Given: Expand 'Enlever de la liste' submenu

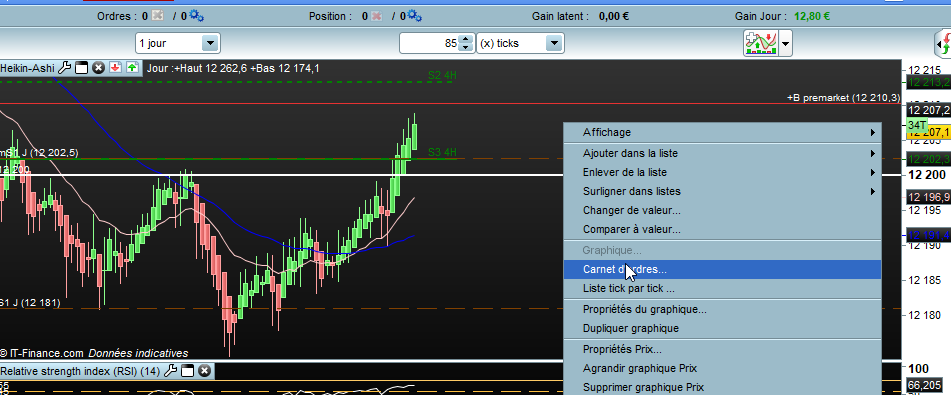Looking at the screenshot, I should coord(722,172).
